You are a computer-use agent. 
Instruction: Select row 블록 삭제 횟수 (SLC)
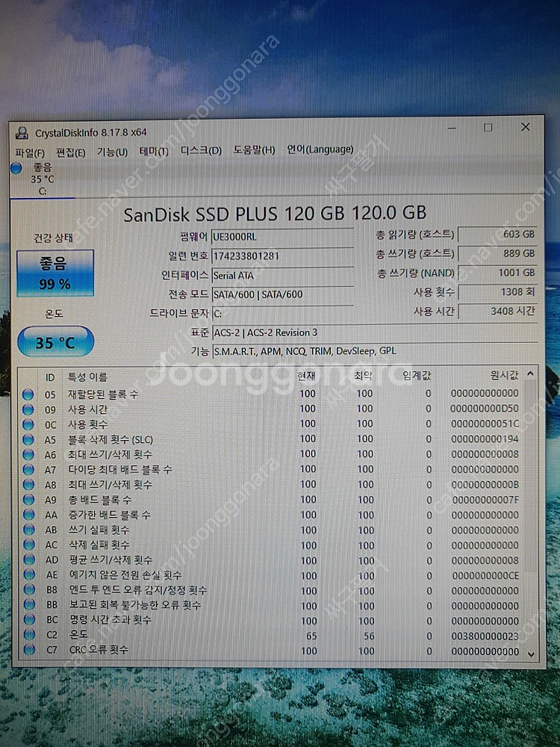272,439
